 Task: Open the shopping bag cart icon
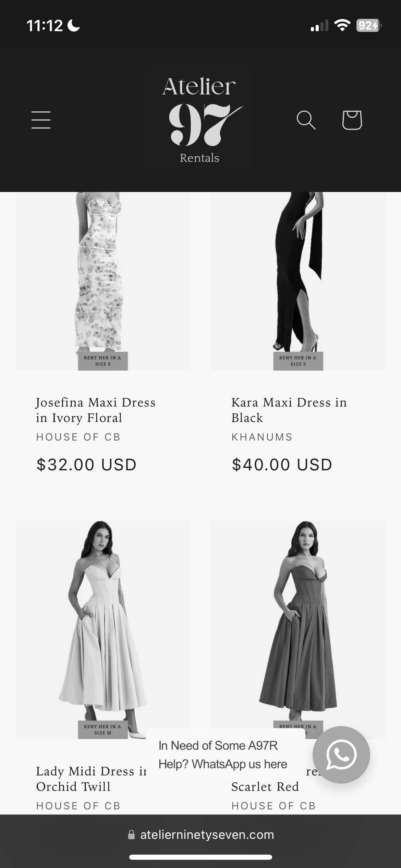coord(352,120)
